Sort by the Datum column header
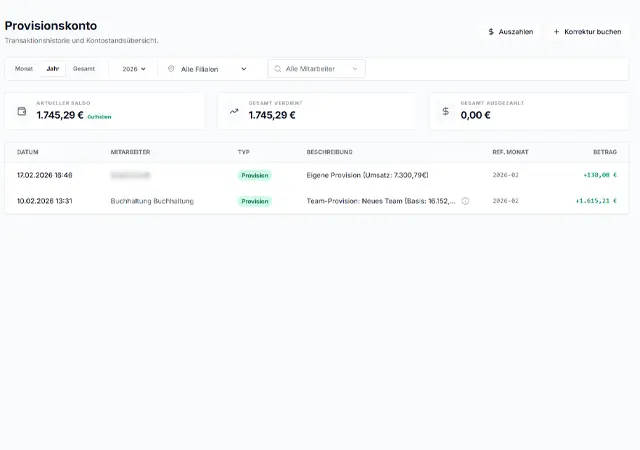This screenshot has height=450, width=640. point(28,152)
